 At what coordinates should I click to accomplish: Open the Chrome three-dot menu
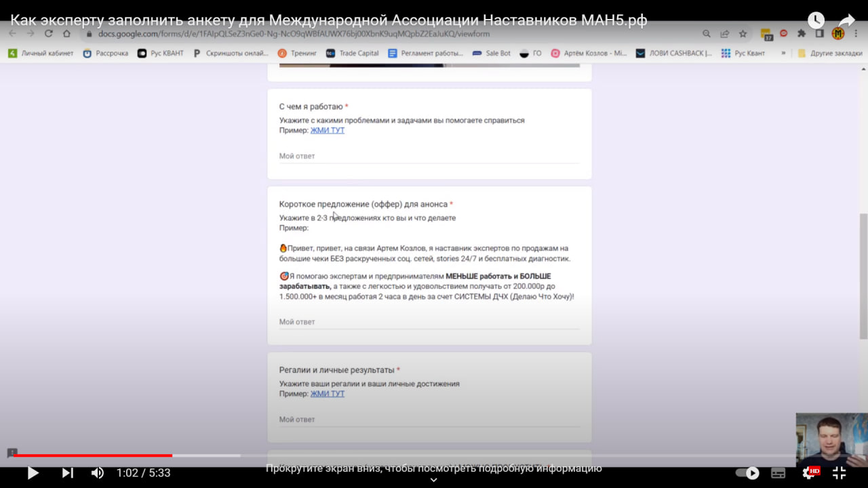[857, 34]
